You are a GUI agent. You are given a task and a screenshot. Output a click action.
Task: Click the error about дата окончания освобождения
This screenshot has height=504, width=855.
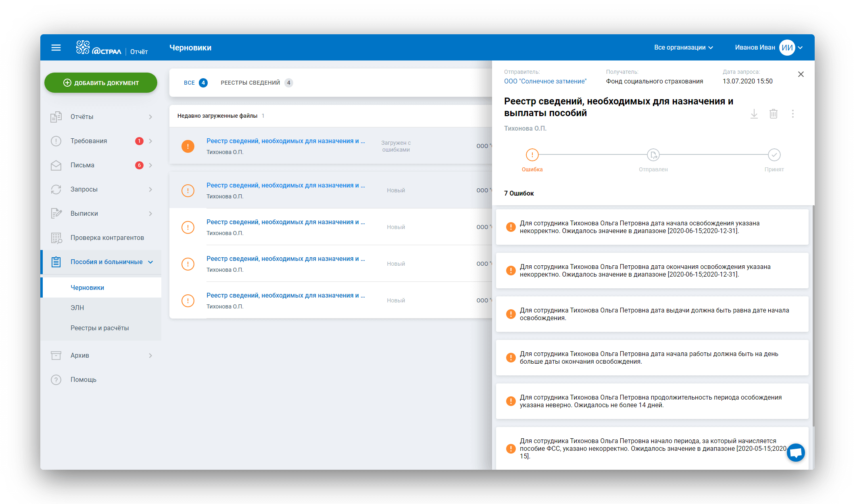pos(652,271)
